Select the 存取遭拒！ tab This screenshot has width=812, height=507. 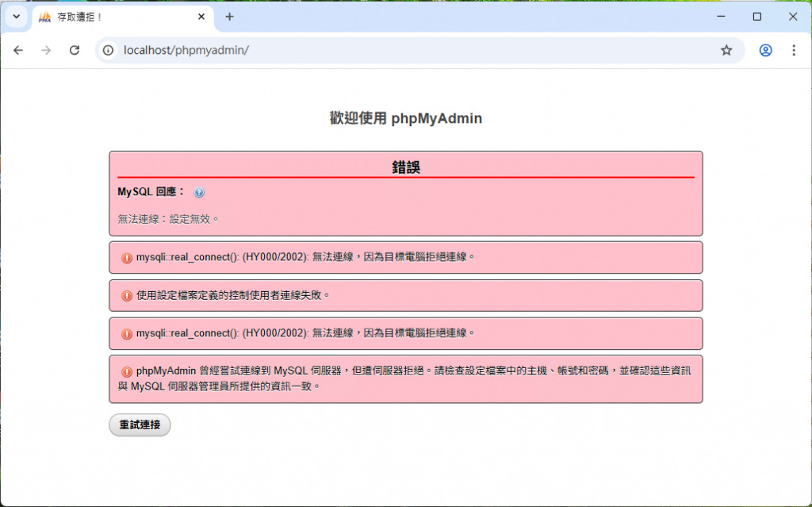[123, 17]
